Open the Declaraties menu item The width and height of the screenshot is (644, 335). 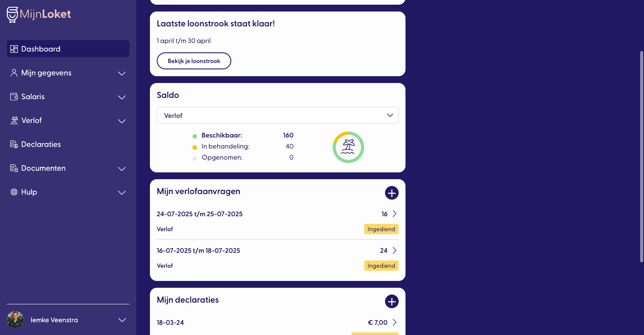click(41, 144)
